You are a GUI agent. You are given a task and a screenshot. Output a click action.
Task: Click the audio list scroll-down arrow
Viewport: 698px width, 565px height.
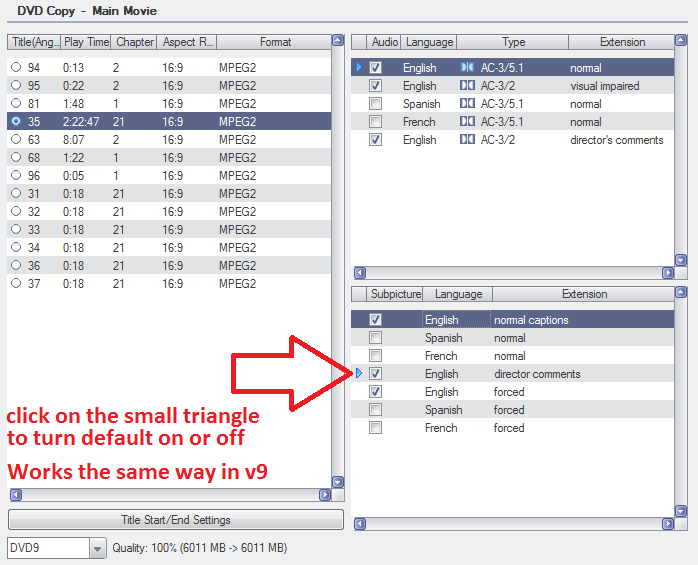(x=681, y=260)
